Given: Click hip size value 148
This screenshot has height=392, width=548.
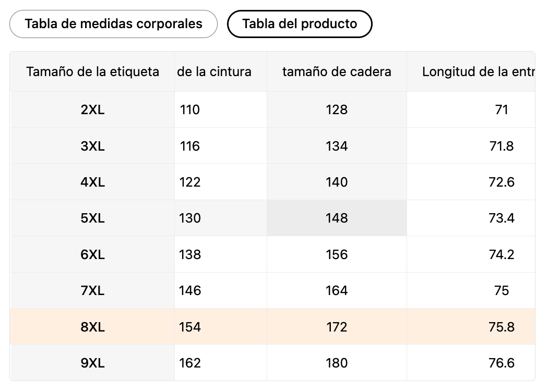Looking at the screenshot, I should pos(337,218).
